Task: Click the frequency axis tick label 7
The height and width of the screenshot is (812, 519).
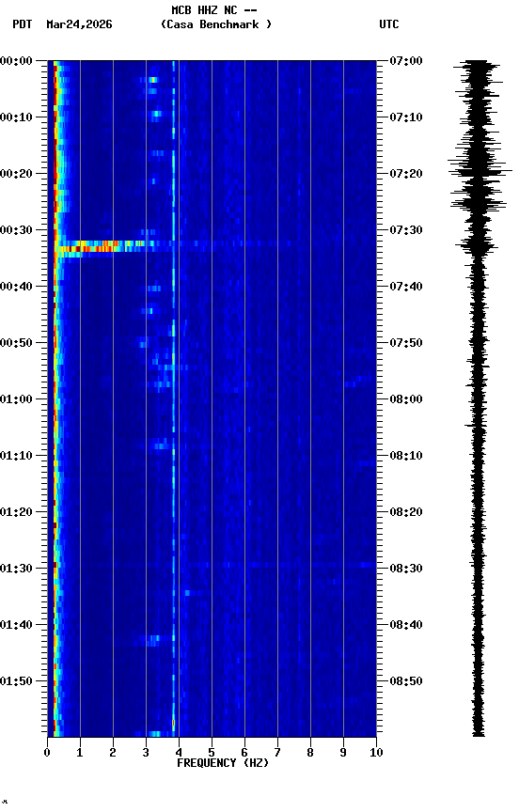Action: tap(277, 753)
